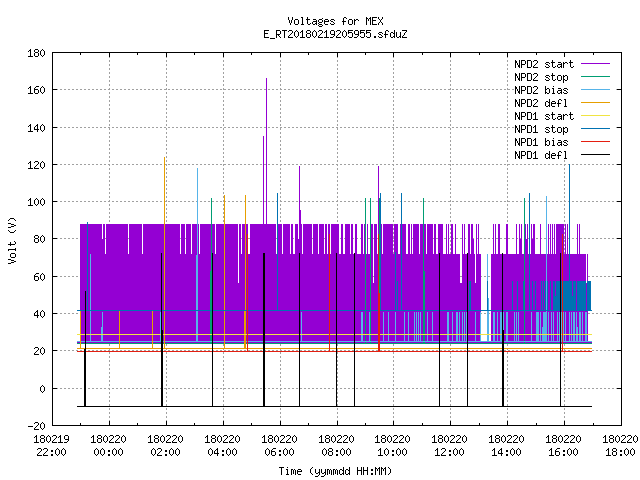Click the x-axis label 180220 00:00
Image resolution: width=640 pixels, height=480 pixels.
coord(109,446)
